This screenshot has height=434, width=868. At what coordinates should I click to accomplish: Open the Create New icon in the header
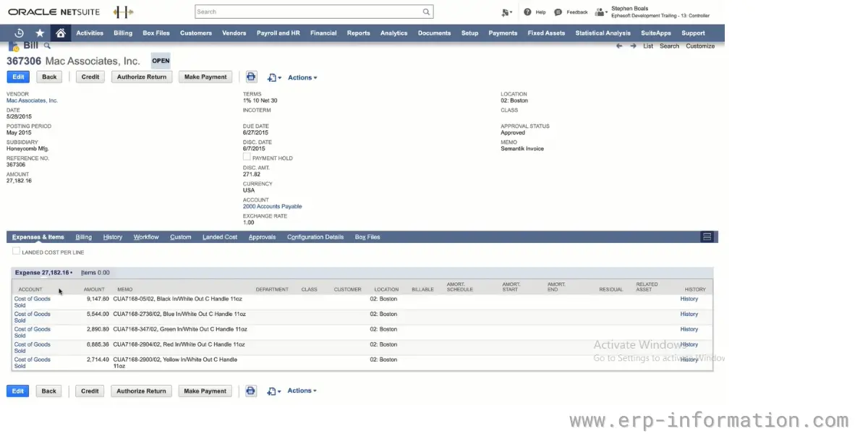click(506, 12)
